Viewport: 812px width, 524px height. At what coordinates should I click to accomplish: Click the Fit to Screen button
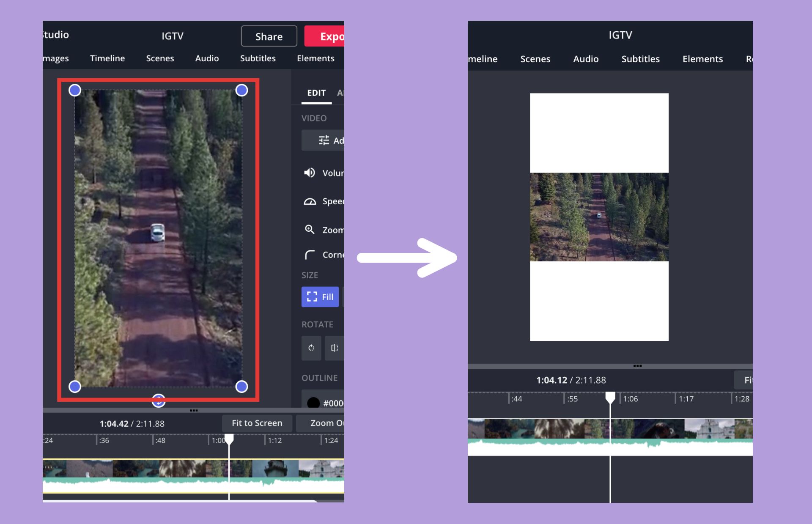pyautogui.click(x=257, y=423)
